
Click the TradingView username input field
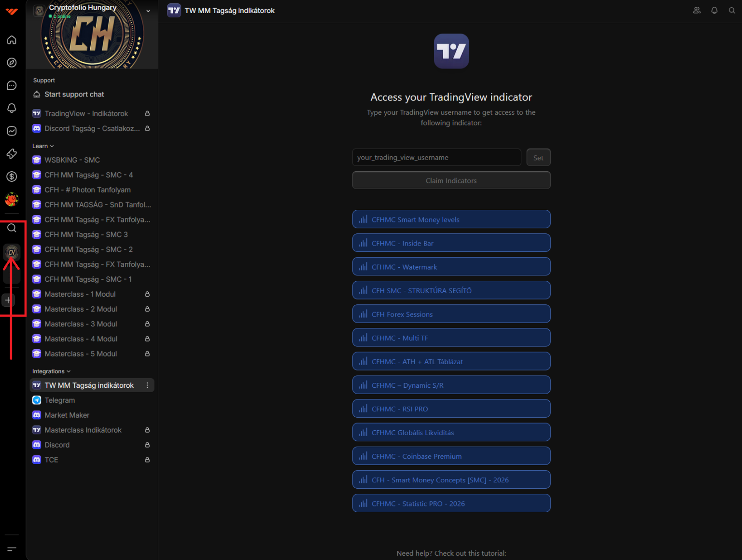(436, 157)
